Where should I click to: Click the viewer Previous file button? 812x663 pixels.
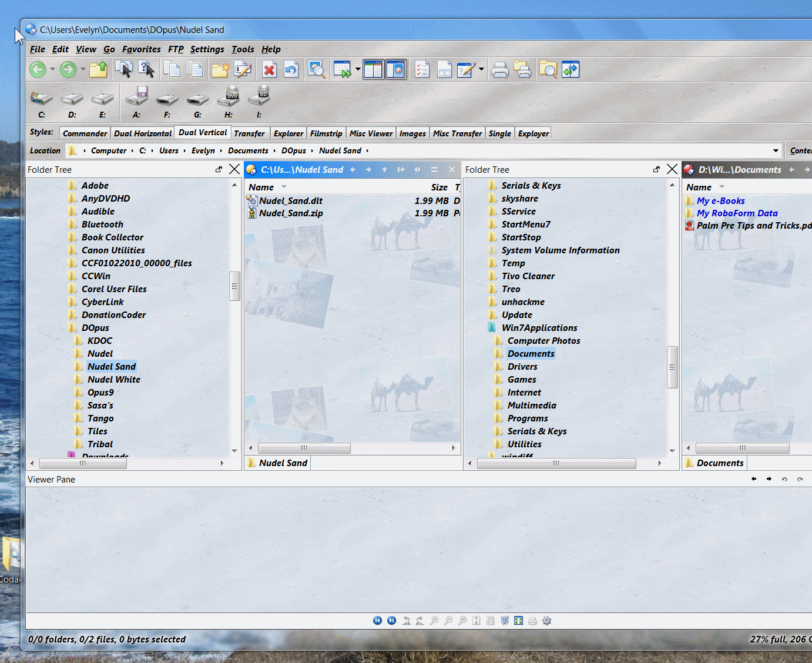pyautogui.click(x=377, y=621)
